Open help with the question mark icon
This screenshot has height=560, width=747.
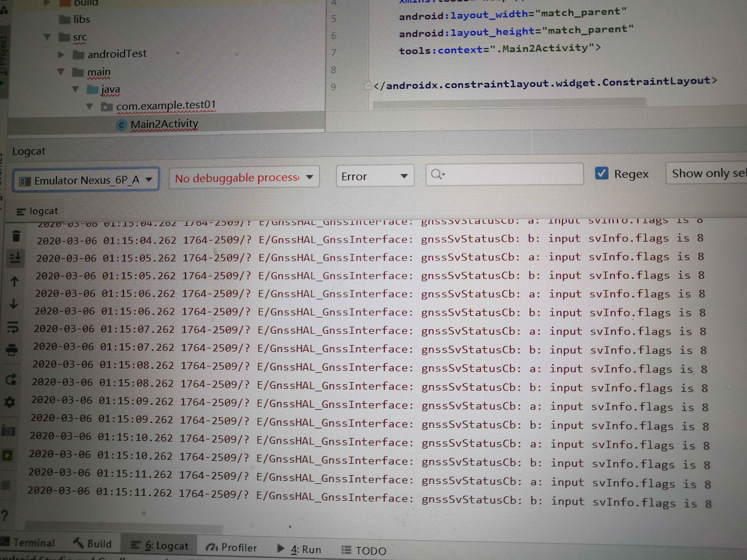tap(4, 515)
